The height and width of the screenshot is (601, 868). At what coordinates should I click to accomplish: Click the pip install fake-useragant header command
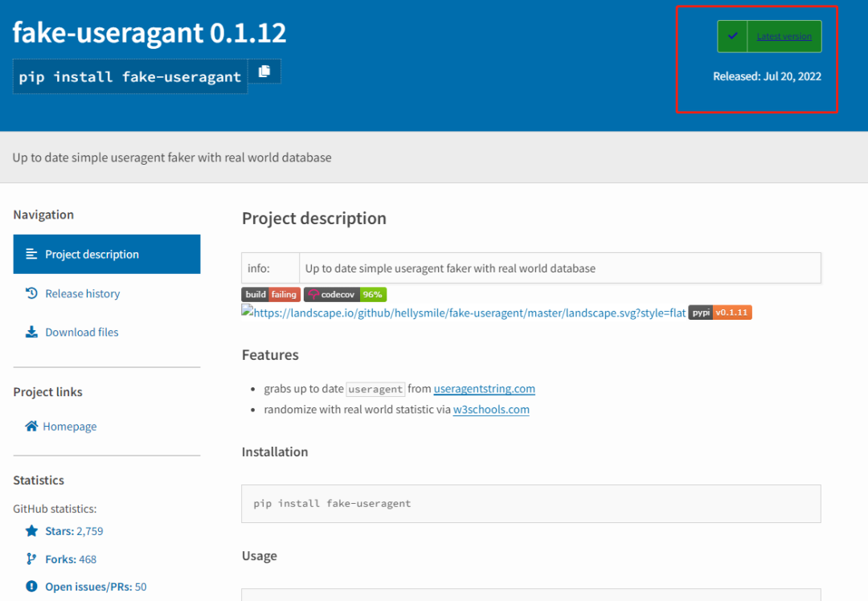point(130,76)
